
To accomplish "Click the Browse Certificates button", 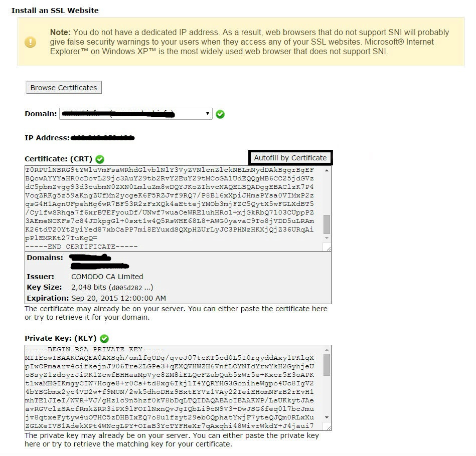I will [63, 88].
